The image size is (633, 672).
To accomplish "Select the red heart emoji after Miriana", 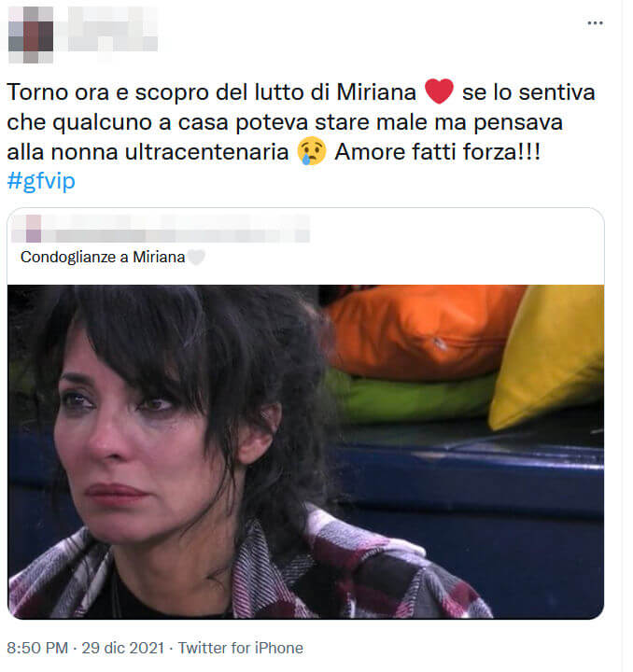I will point(439,91).
